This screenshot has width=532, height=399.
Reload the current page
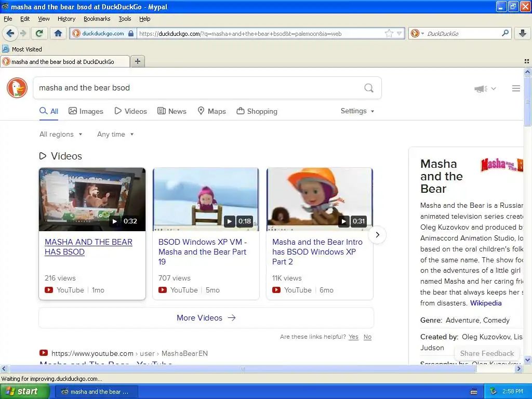coord(39,33)
